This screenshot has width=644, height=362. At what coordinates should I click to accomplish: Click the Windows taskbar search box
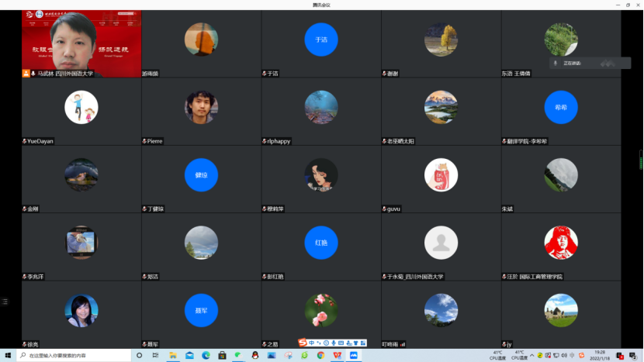[74, 356]
